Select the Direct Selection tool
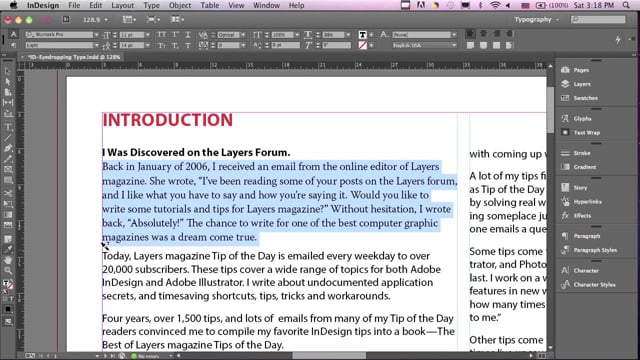Viewport: 640px width, 360px height. pos(8,82)
